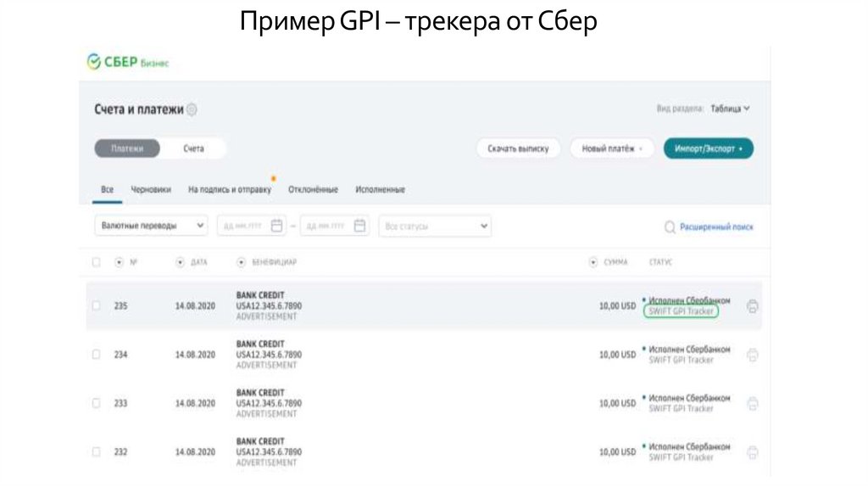Sort by № column arrow icon
Screen dimensions: 868x487
119,262
